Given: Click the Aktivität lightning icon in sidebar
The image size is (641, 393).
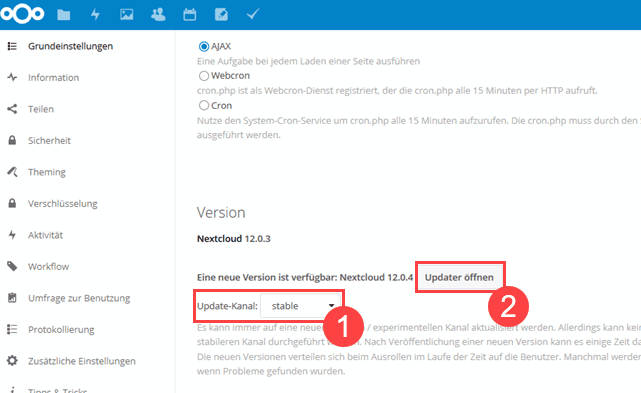Looking at the screenshot, I should pos(12,235).
